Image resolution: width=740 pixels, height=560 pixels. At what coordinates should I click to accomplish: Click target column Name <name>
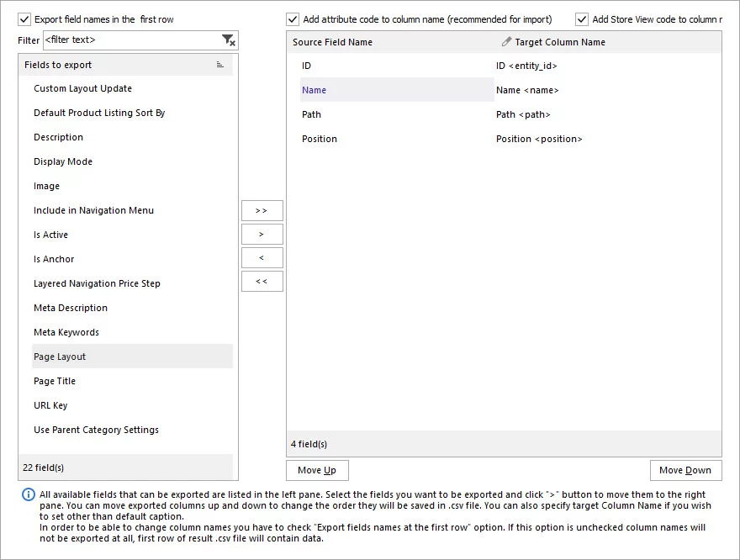click(x=527, y=90)
